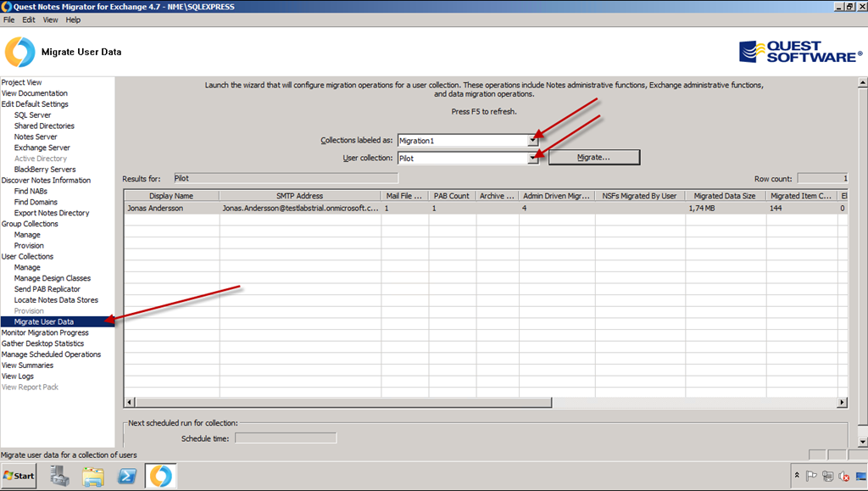The image size is (868, 491).
Task: Go to Project View in sidebar
Action: pyautogui.click(x=21, y=82)
